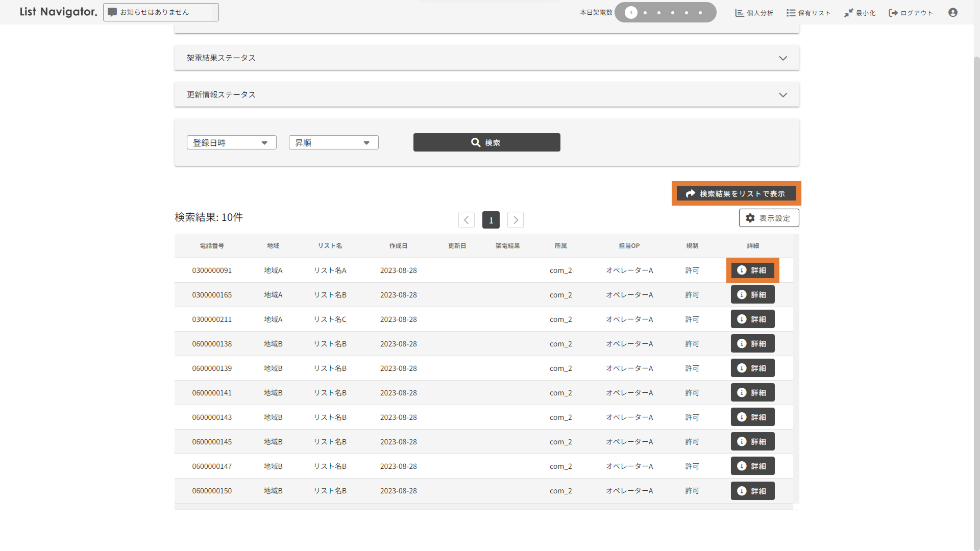Click the notification speech bubble icon

112,12
